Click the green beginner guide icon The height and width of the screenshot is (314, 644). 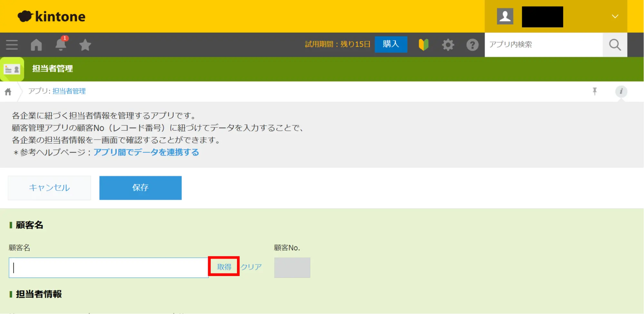423,44
